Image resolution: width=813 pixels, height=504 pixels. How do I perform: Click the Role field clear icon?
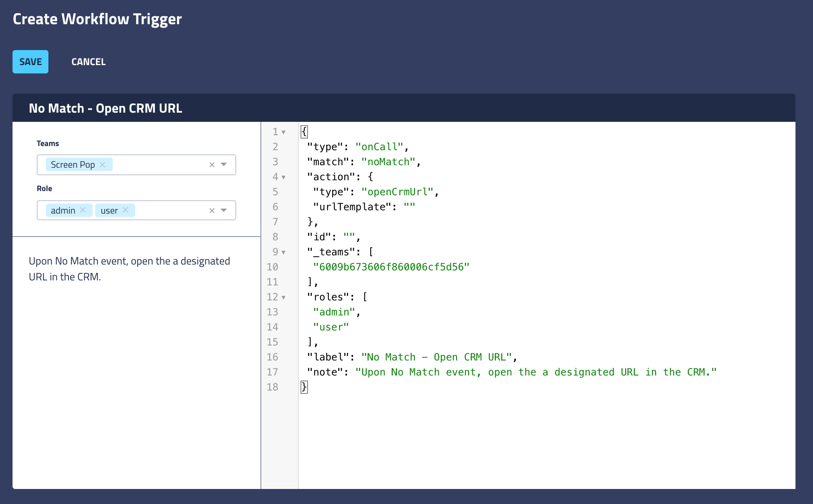tap(211, 210)
